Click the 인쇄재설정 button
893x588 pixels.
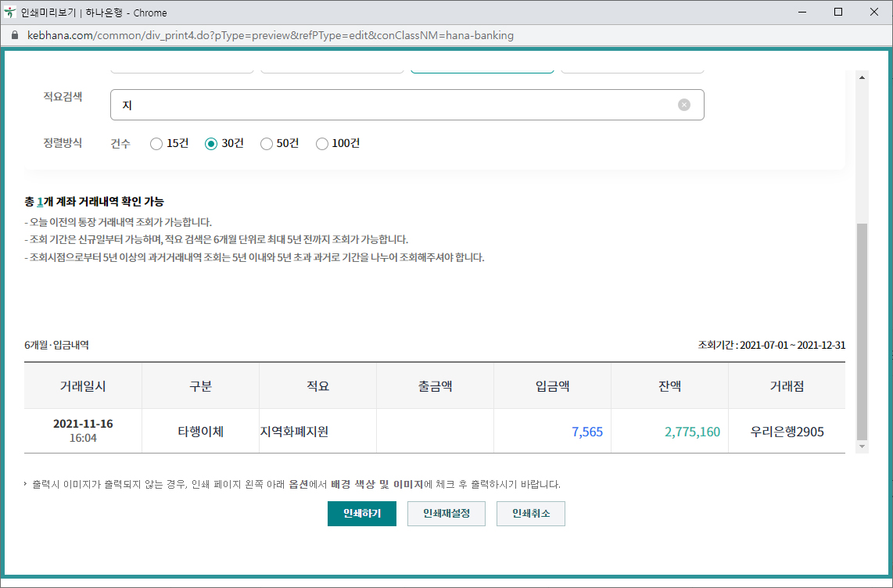point(446,514)
